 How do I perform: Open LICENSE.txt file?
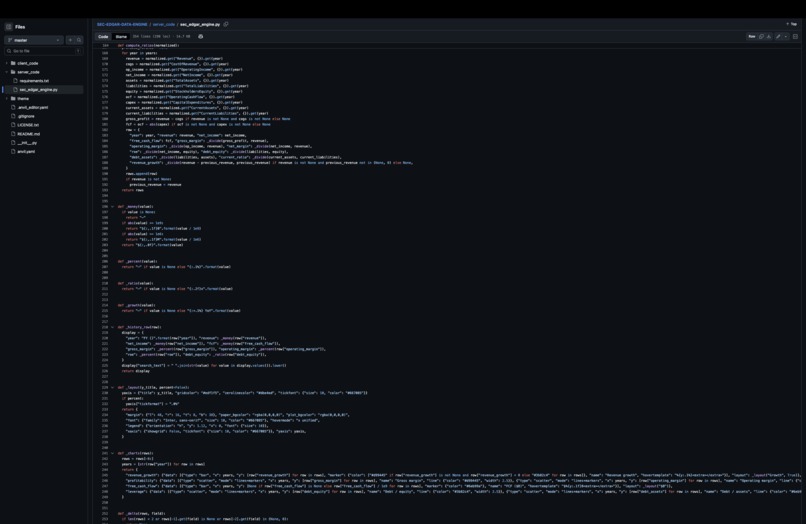[x=28, y=125]
